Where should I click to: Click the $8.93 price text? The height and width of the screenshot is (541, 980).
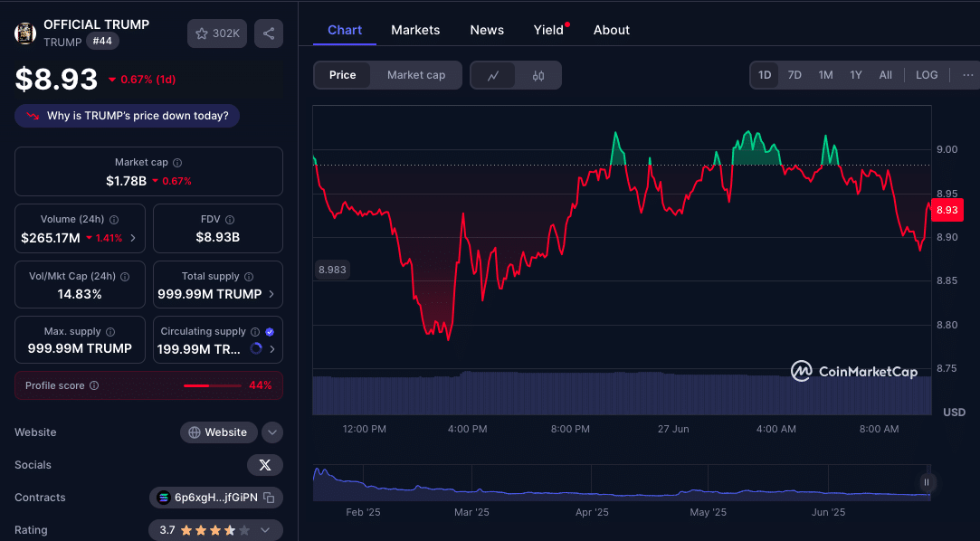pyautogui.click(x=56, y=80)
